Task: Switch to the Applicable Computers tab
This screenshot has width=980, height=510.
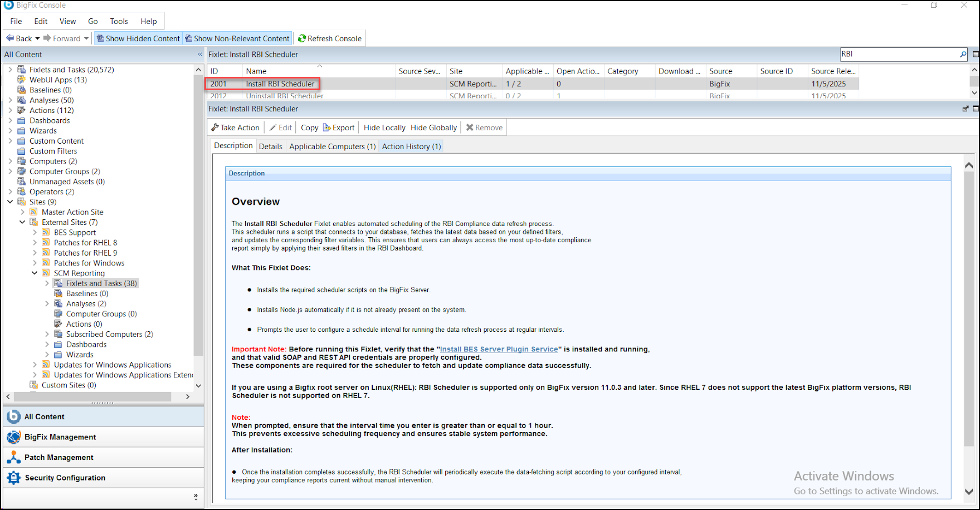Action: pyautogui.click(x=331, y=146)
